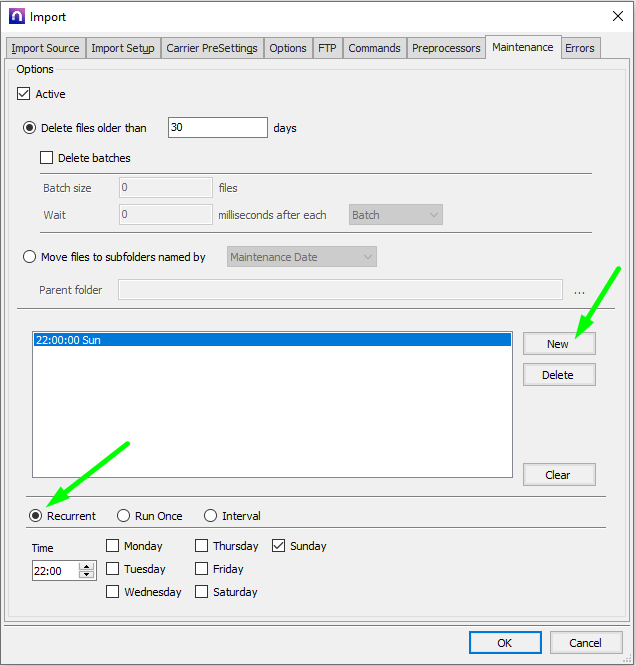The width and height of the screenshot is (636, 666).
Task: Click the Clear button
Action: coord(558,475)
